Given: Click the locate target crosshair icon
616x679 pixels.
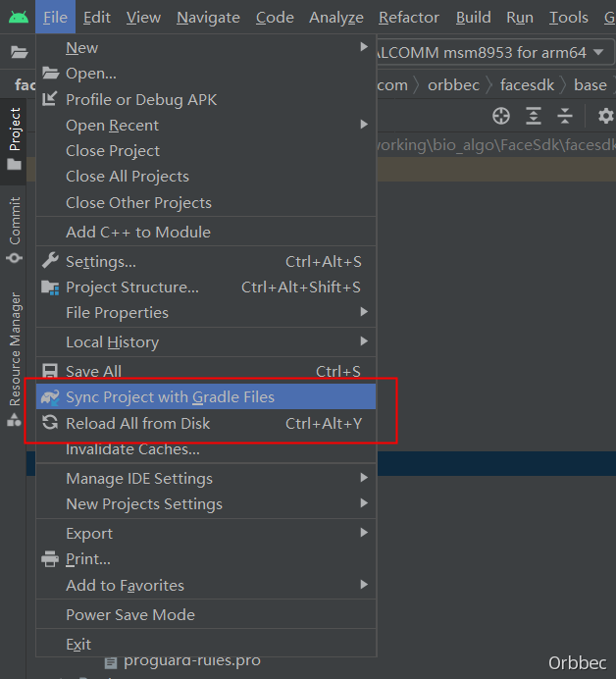Looking at the screenshot, I should pos(501,116).
